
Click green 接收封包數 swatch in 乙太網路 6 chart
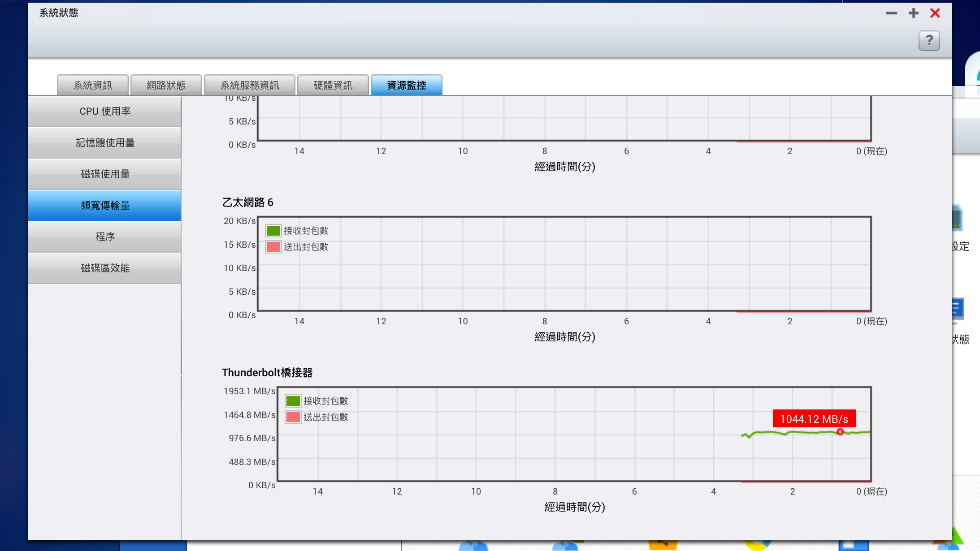click(273, 231)
